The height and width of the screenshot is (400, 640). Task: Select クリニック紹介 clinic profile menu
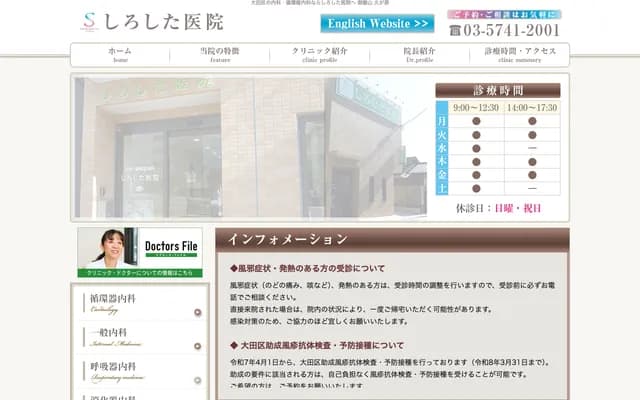[x=319, y=54]
